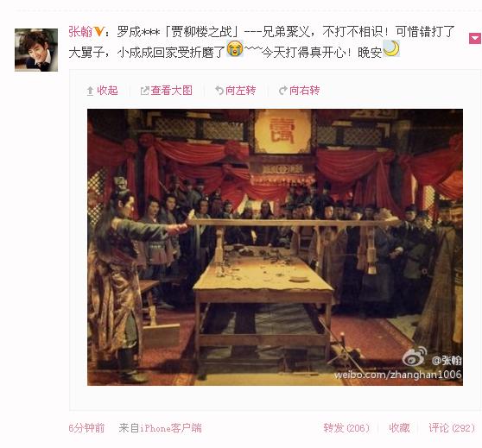The image size is (482, 448).
Task: Repost via 转发(206)
Action: click(346, 428)
